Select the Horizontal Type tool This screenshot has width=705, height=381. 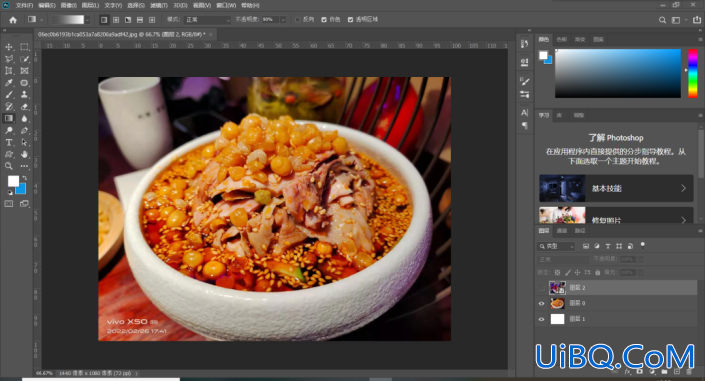9,142
